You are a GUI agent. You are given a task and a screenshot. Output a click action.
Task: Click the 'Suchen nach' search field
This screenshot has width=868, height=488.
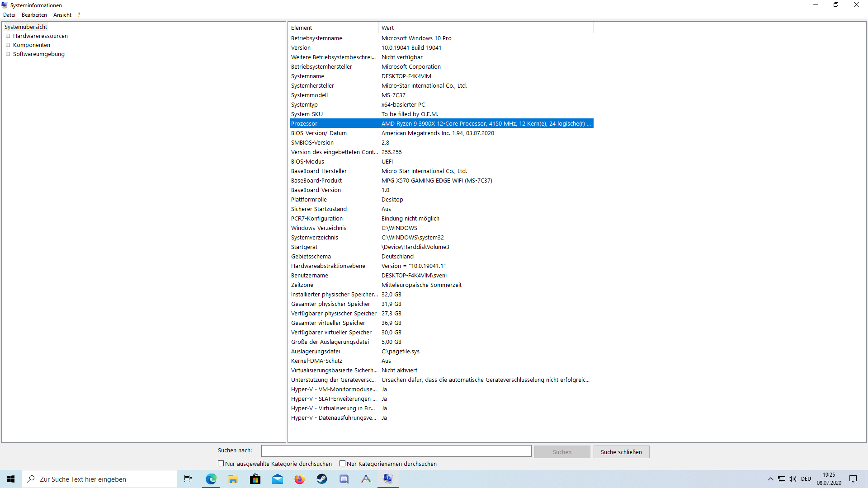pyautogui.click(x=396, y=451)
